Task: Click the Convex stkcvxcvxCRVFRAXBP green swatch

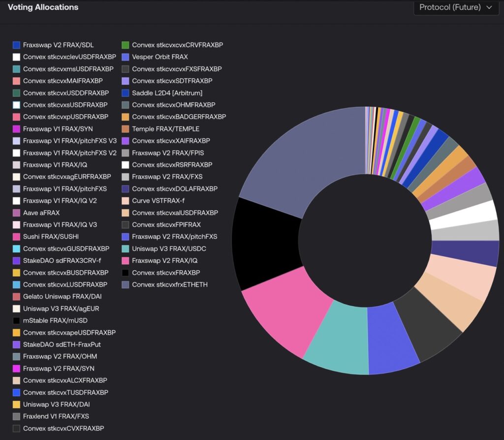Action: (x=126, y=45)
